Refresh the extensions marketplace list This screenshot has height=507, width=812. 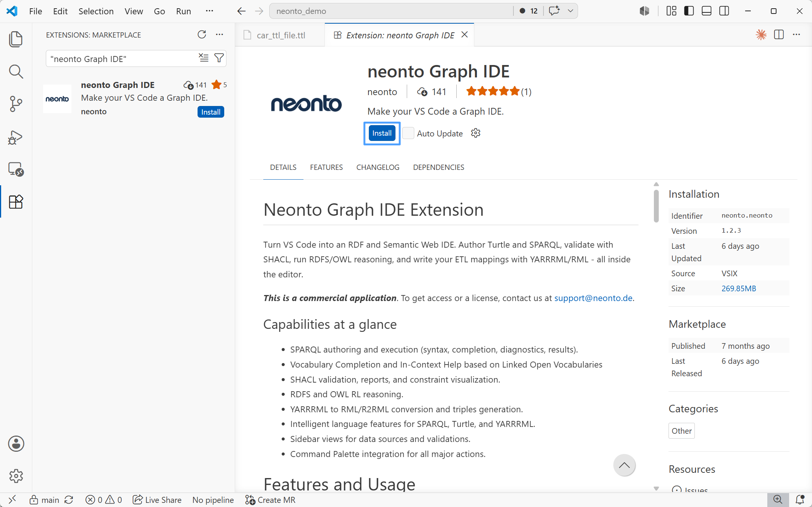[x=202, y=35]
